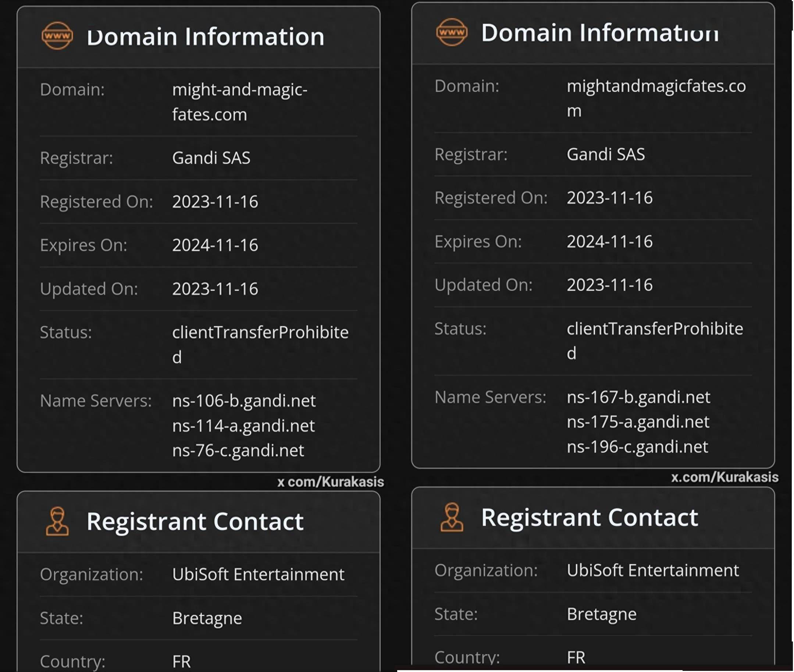Click the left expiry date 2024-11-16
Screen dimensions: 794x672
[215, 245]
